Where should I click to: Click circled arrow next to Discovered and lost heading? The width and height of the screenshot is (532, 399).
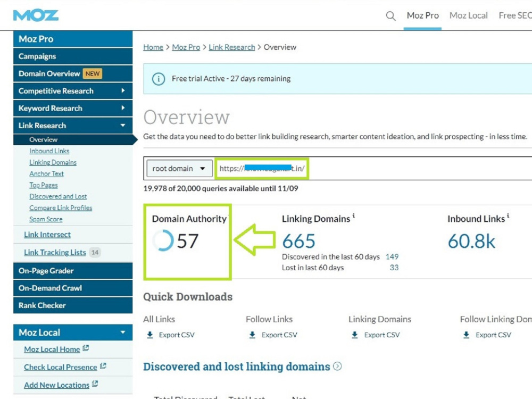coord(337,366)
